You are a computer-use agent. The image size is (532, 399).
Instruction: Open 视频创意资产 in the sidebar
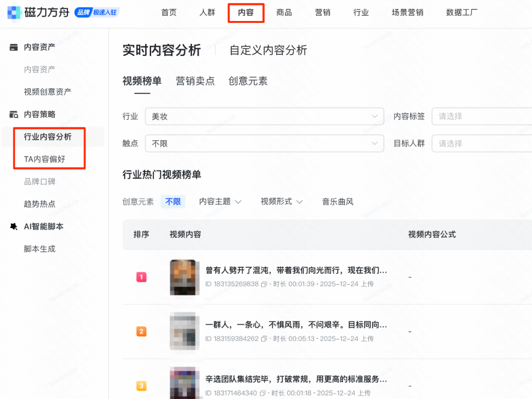tap(48, 92)
